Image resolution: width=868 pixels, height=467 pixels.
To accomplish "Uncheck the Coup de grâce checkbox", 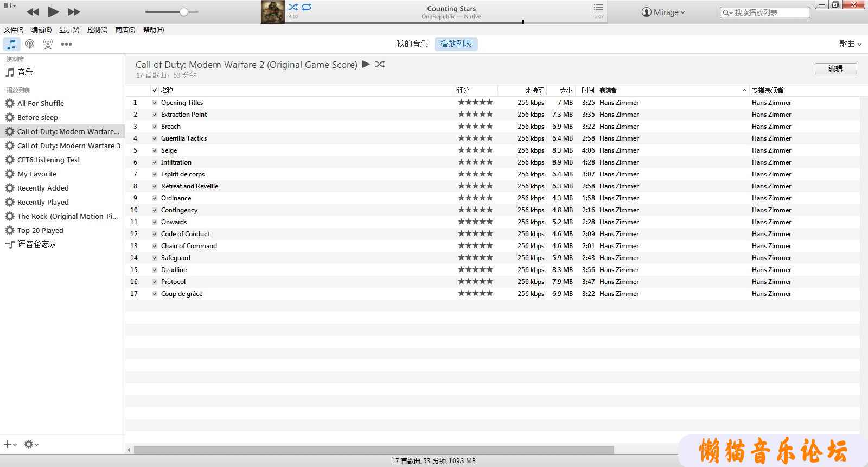I will (x=155, y=294).
